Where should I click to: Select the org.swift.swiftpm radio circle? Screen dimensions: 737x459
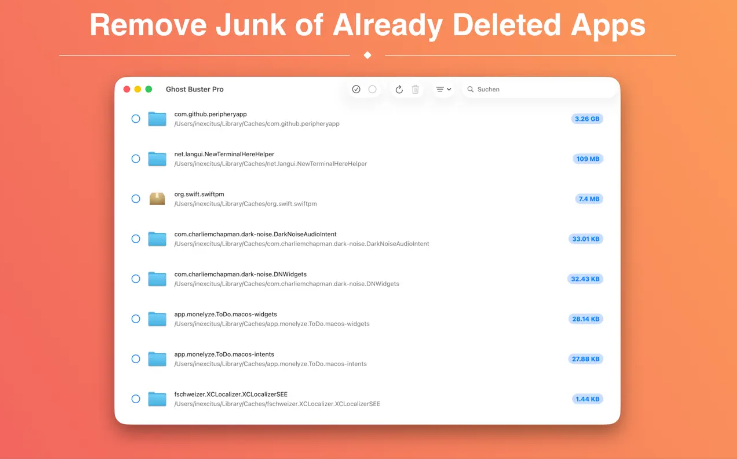coord(136,199)
